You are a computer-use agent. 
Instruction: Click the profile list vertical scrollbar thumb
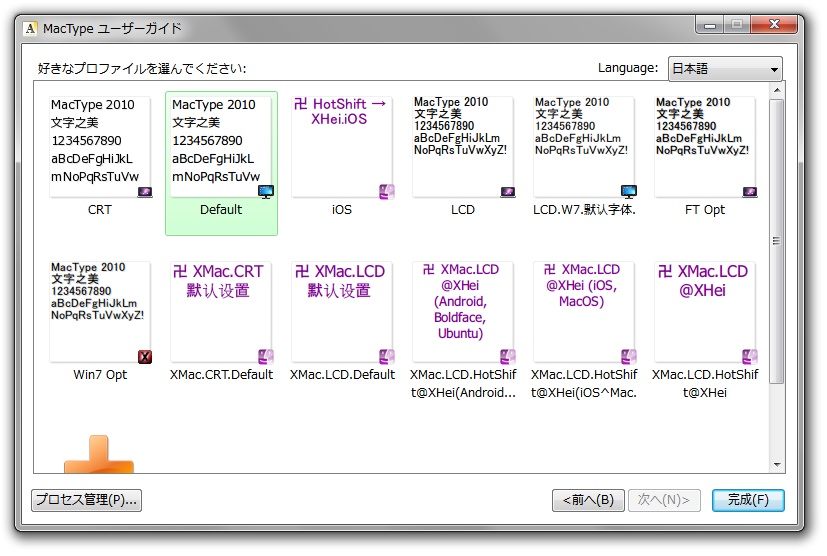777,241
